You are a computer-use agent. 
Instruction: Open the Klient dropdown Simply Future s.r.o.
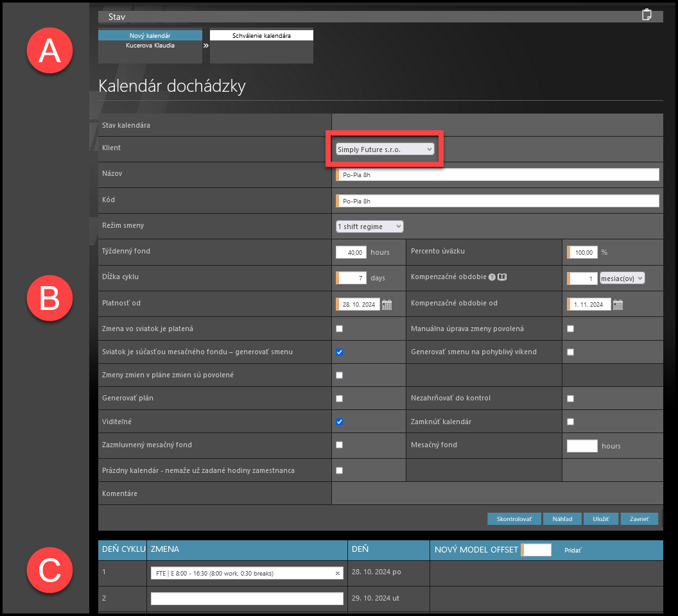[x=385, y=149]
